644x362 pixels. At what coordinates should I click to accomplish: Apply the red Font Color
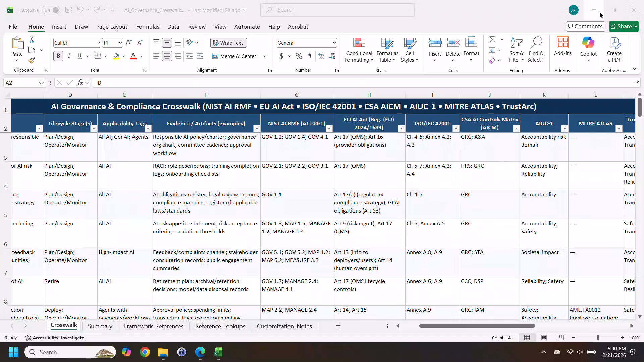(x=133, y=56)
